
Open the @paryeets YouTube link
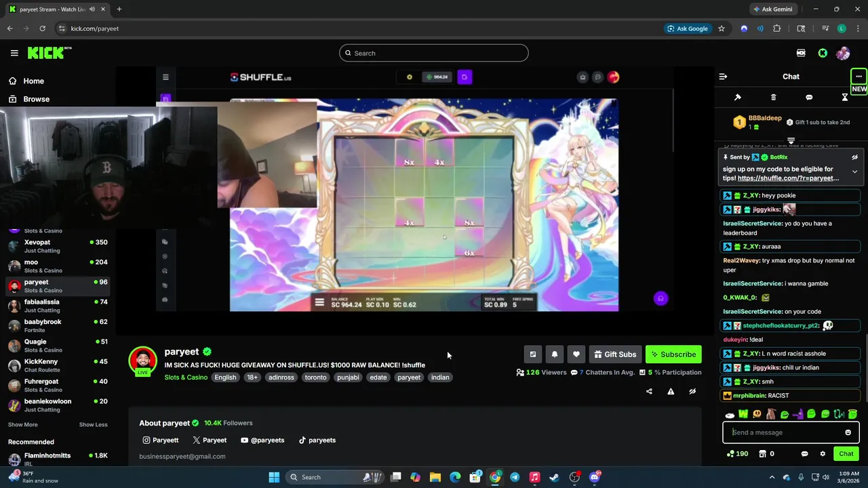[x=262, y=440]
